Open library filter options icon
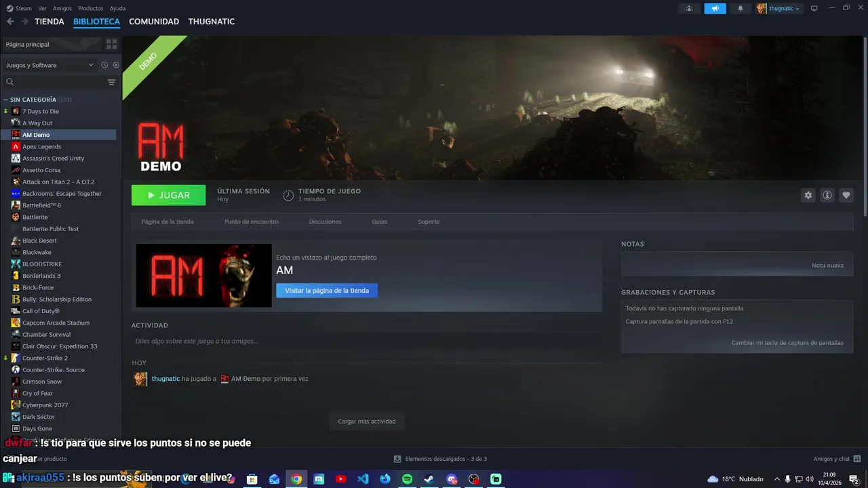The height and width of the screenshot is (488, 868). tap(112, 82)
